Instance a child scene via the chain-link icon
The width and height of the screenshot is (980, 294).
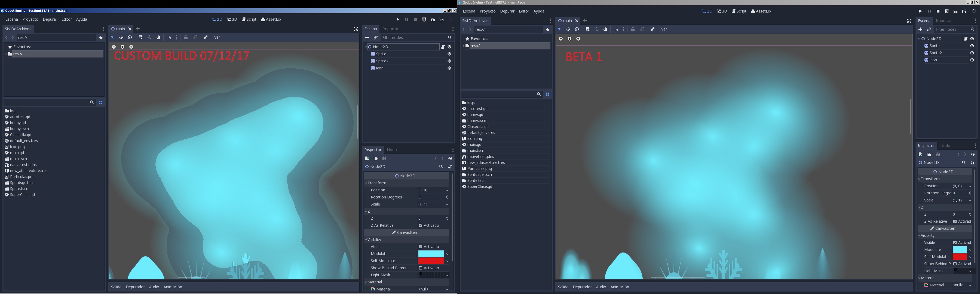pyautogui.click(x=375, y=37)
